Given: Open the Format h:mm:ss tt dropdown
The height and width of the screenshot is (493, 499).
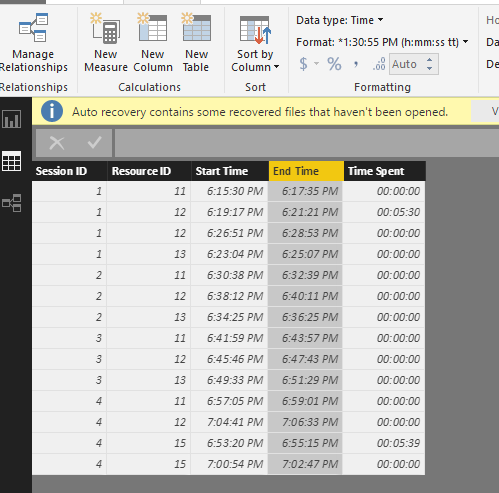Looking at the screenshot, I should click(x=382, y=42).
